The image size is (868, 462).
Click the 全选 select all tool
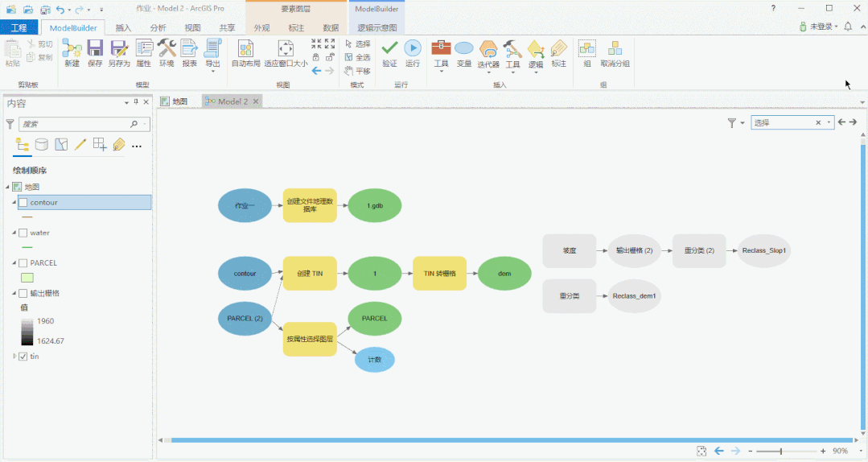357,57
